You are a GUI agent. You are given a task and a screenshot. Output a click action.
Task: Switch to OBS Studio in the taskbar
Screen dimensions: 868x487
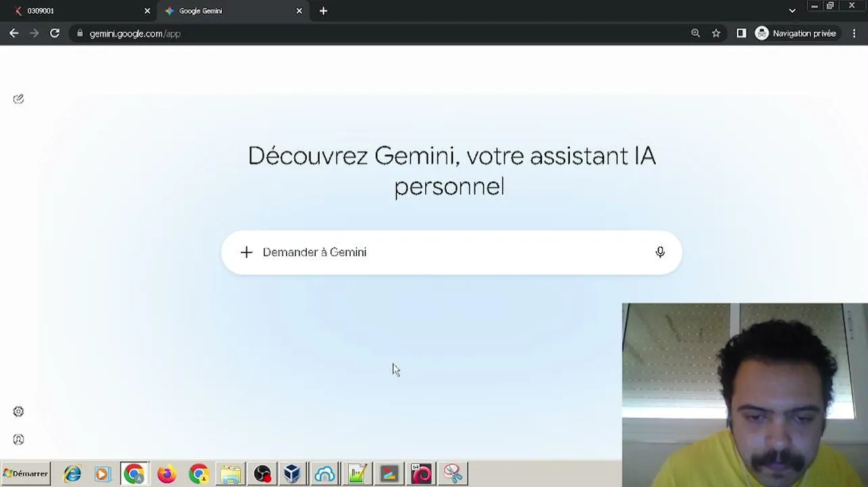click(x=262, y=473)
